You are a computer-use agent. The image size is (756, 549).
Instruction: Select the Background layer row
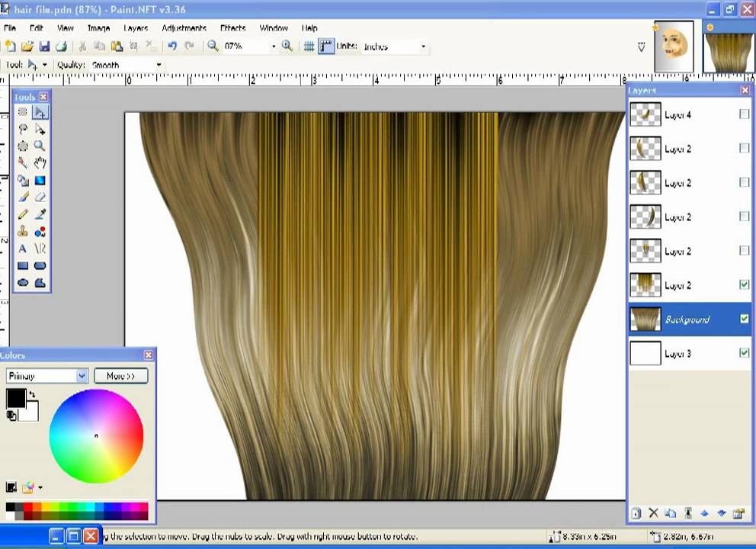coord(690,319)
